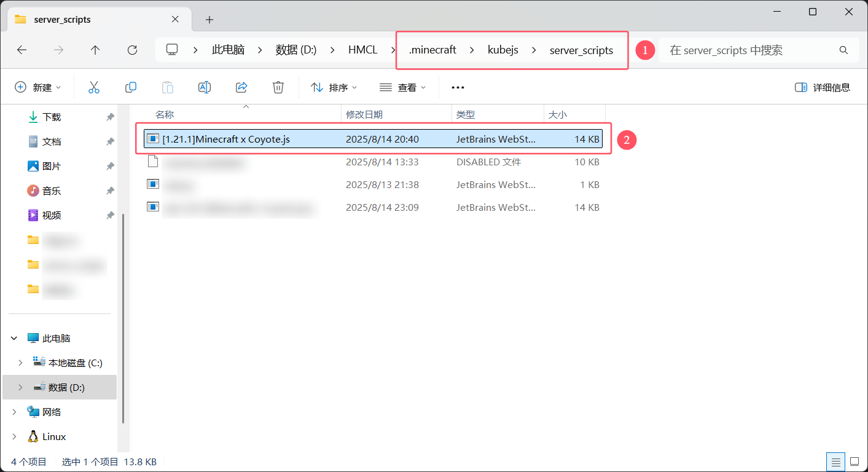The image size is (868, 472).
Task: Expand the 数据 (D:) tree node
Action: [x=20, y=387]
